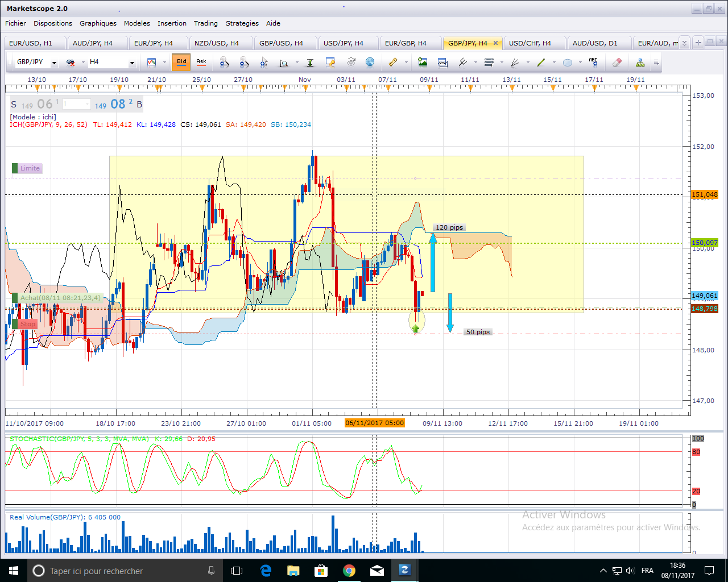This screenshot has height=582, width=728.
Task: Expand the pitchfork tool dropdown arrow
Action: point(475,63)
